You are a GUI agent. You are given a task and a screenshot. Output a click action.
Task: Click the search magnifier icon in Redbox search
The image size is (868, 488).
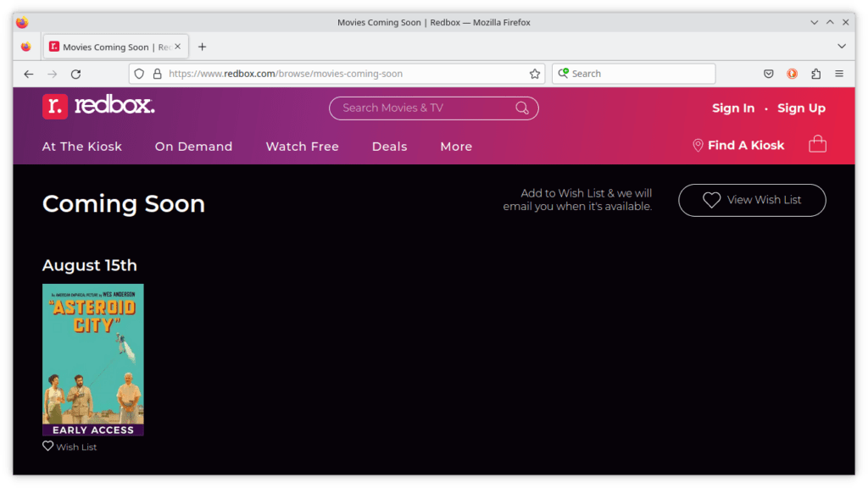tap(522, 108)
